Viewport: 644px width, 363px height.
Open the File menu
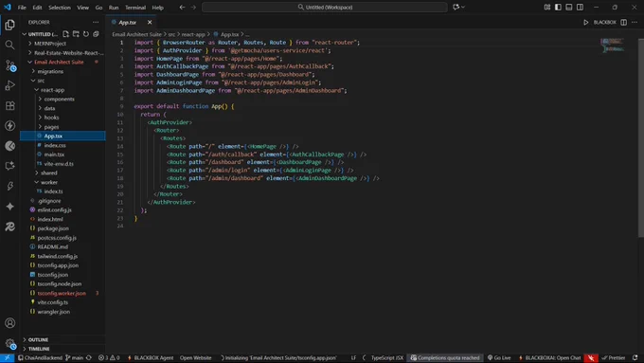pyautogui.click(x=22, y=8)
